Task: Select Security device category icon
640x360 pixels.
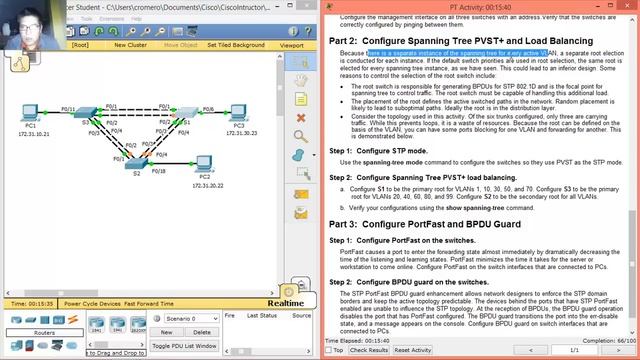Action: (29, 346)
